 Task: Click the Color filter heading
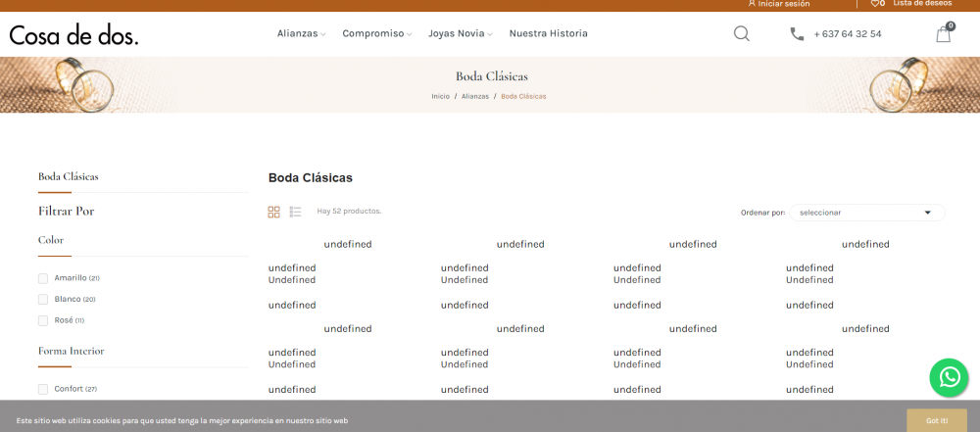(x=51, y=240)
